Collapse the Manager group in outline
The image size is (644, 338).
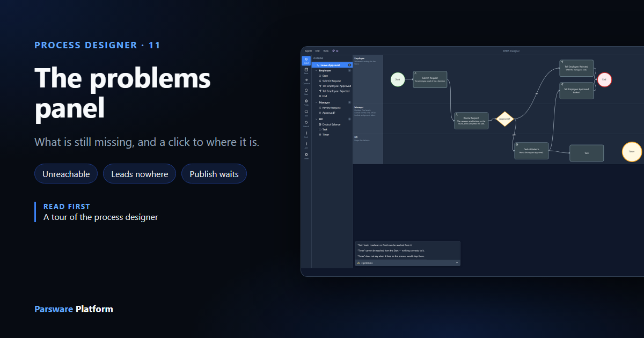click(x=316, y=102)
